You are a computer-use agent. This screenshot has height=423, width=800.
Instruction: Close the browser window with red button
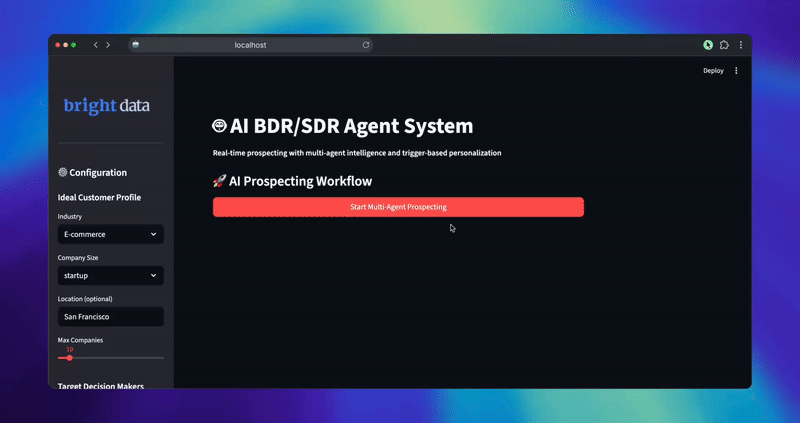tap(57, 45)
